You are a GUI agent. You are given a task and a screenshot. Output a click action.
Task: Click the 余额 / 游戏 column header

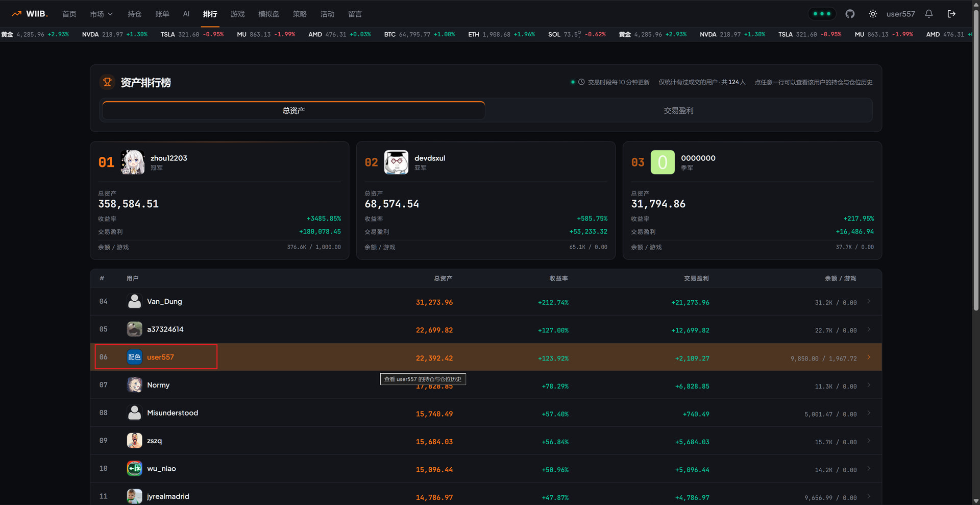[841, 278]
